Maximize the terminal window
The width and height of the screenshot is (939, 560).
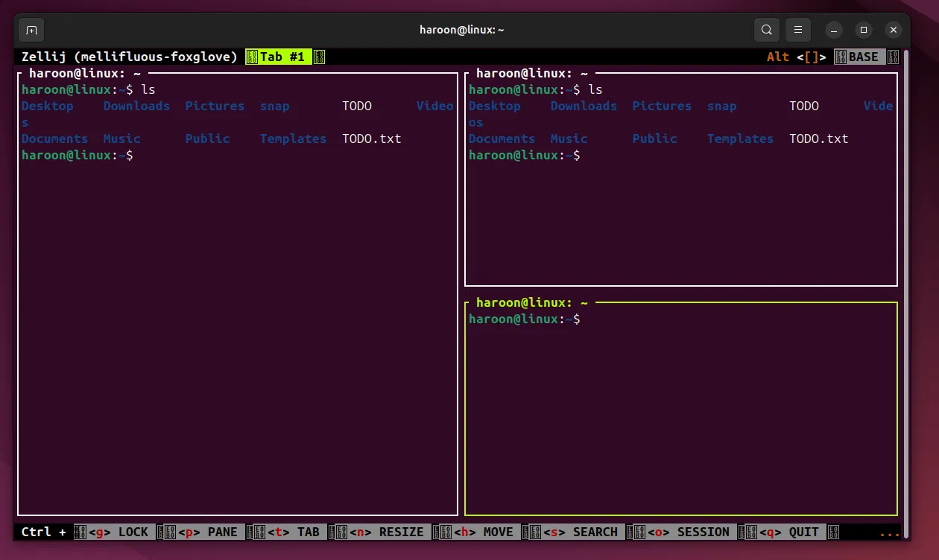point(864,30)
